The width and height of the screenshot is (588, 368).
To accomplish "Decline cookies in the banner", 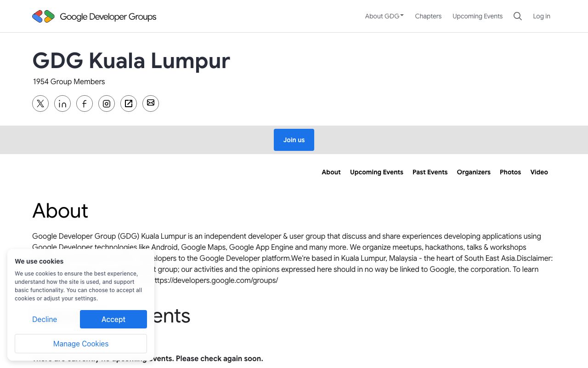I will coord(45,319).
